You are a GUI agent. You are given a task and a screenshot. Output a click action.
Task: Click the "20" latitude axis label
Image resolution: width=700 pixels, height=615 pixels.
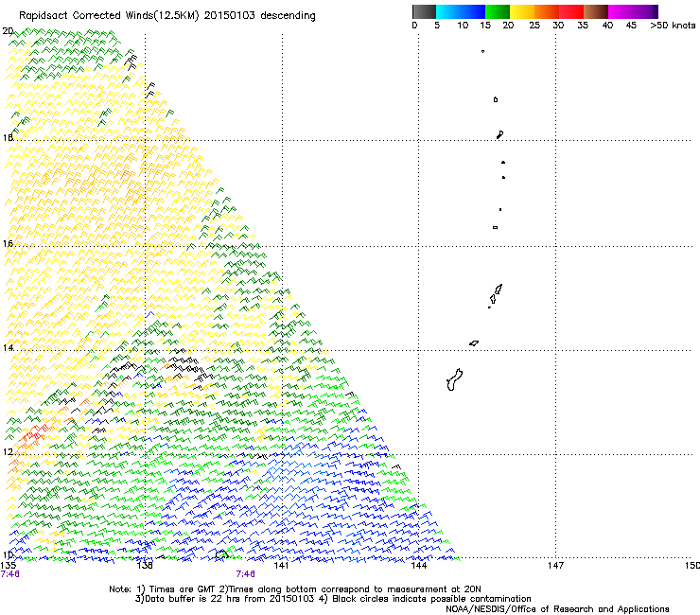point(8,31)
